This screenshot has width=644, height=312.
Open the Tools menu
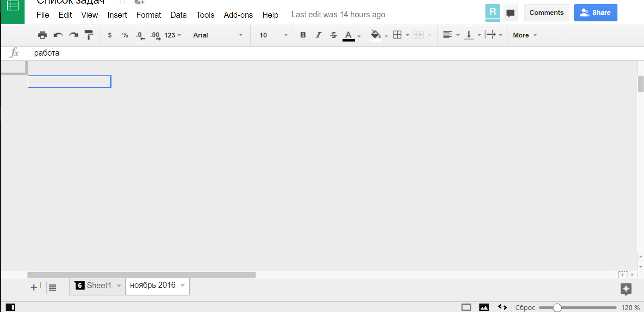pos(205,15)
